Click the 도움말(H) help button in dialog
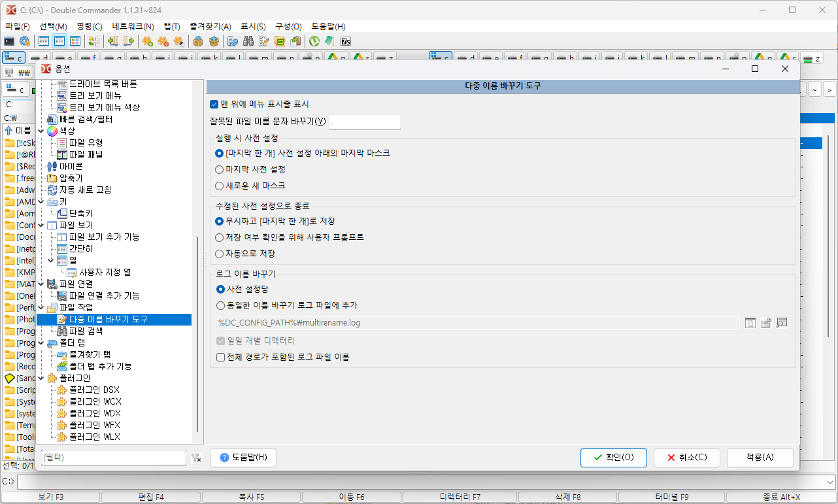The width and height of the screenshot is (838, 504). 243,458
